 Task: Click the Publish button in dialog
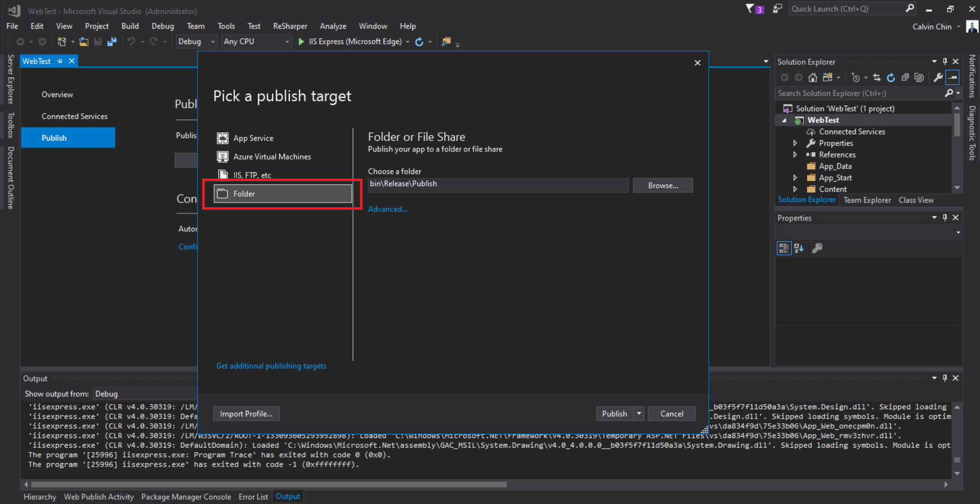pyautogui.click(x=614, y=413)
